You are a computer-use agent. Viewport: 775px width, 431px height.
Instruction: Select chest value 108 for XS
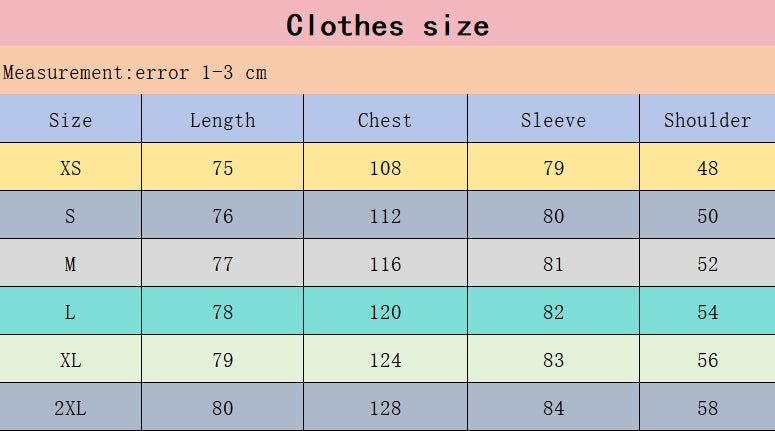[x=385, y=168]
